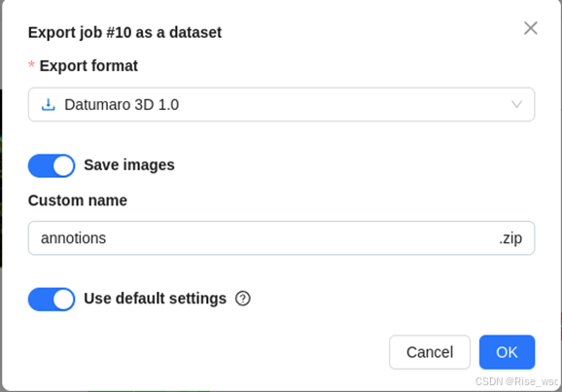This screenshot has height=392, width=562.
Task: Click the Save images label text
Action: [129, 165]
